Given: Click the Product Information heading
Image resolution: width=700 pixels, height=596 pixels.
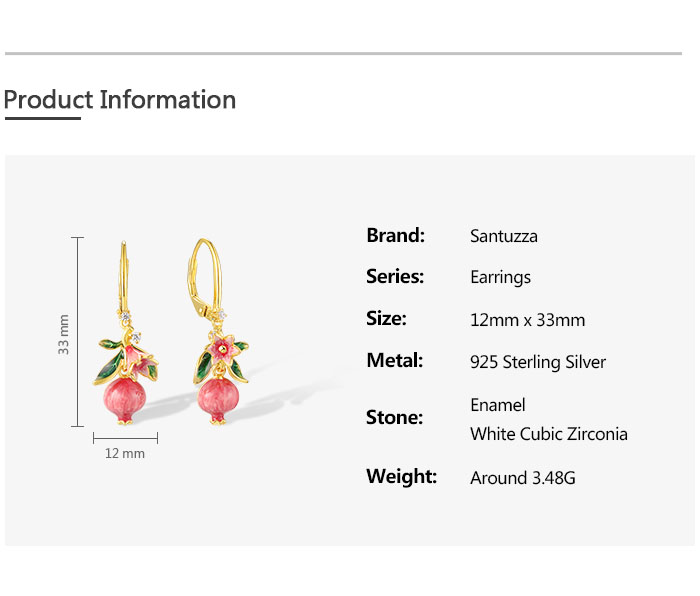Looking at the screenshot, I should pyautogui.click(x=120, y=100).
